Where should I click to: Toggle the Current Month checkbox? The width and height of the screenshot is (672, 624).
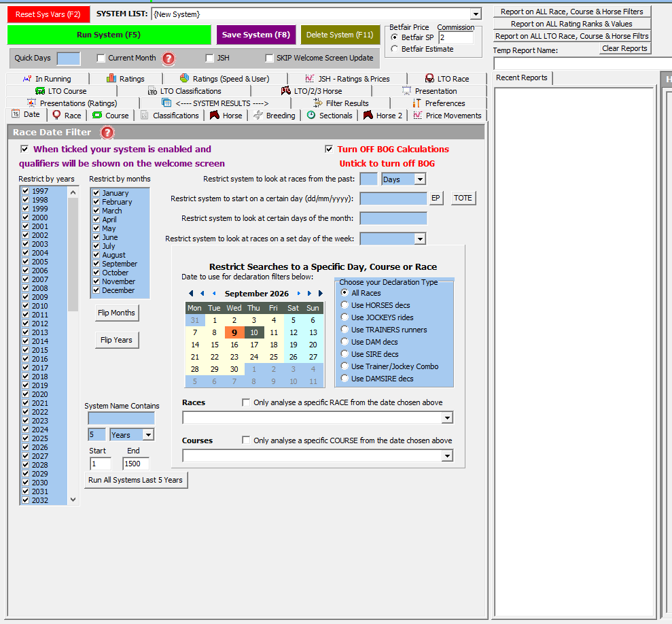pyautogui.click(x=101, y=58)
